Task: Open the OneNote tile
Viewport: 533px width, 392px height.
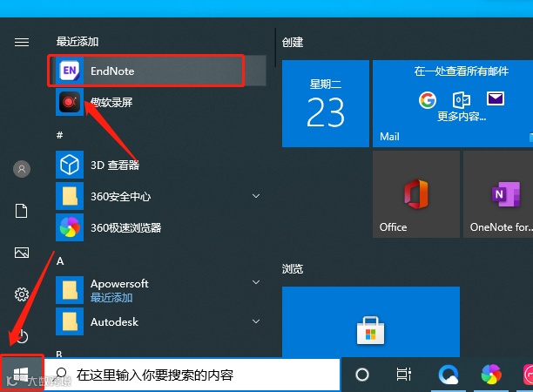Action: click(498, 194)
